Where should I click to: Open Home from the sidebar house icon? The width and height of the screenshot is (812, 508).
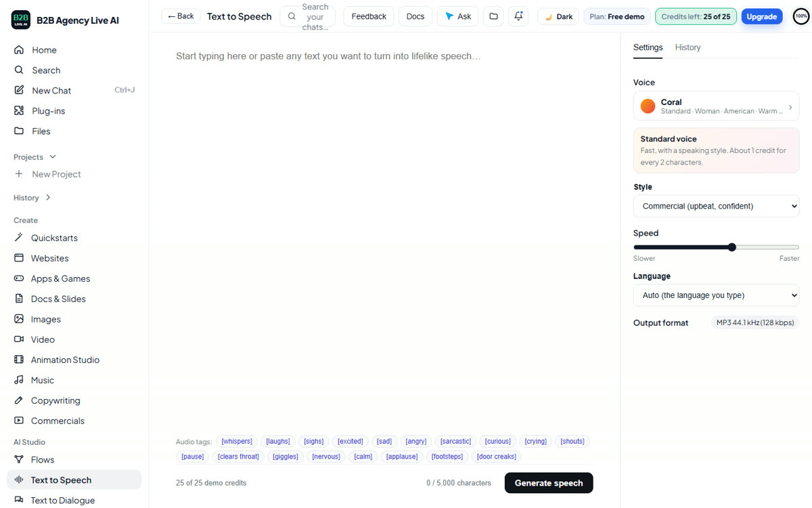[19, 49]
